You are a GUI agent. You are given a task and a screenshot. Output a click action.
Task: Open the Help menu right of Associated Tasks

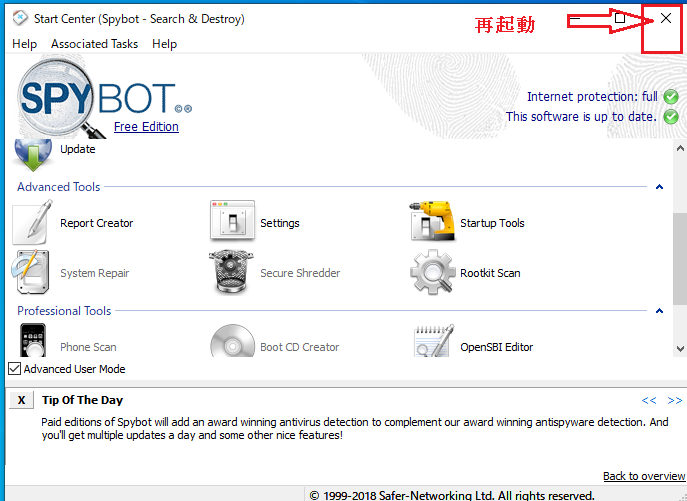tap(164, 44)
